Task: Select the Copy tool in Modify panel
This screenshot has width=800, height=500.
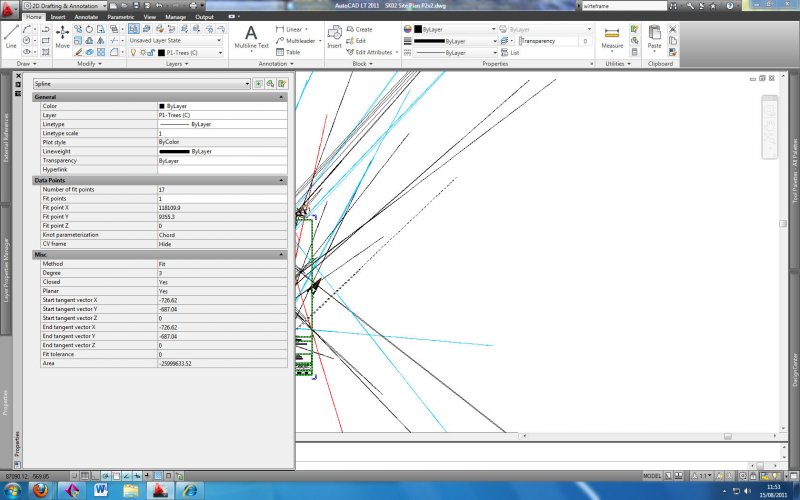Action: coord(78,29)
